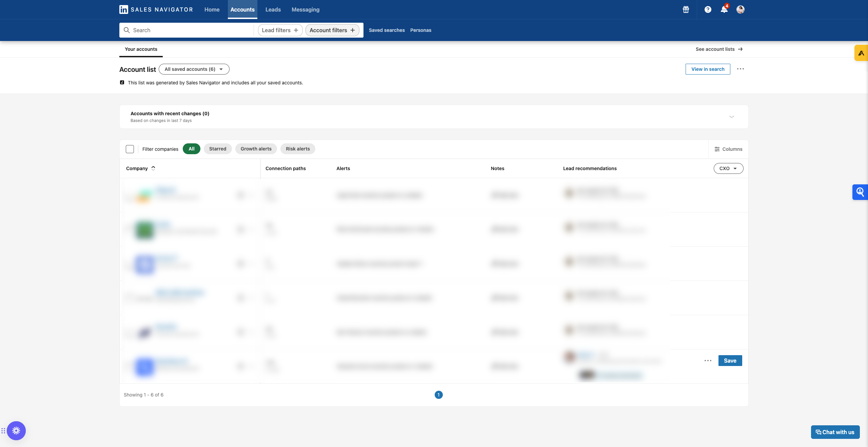868x447 pixels.
Task: Click the LinkedIn logo icon
Action: (123, 9)
